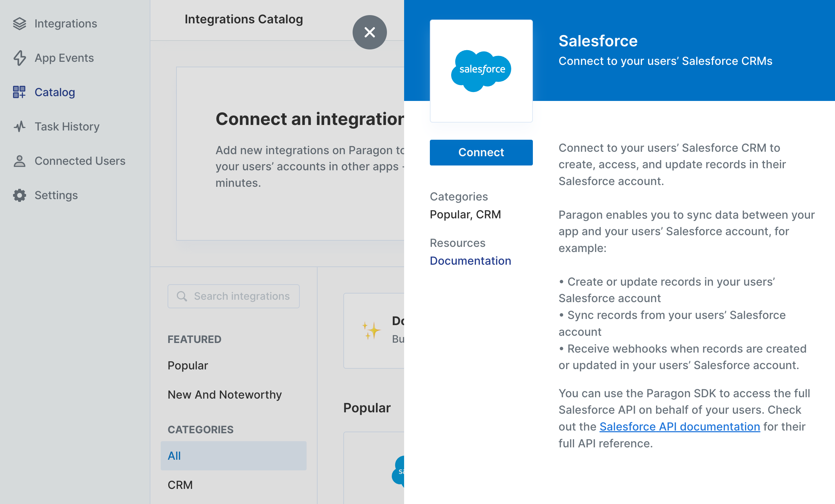Click the Integrations Catalog page title
The width and height of the screenshot is (835, 504).
tap(244, 20)
